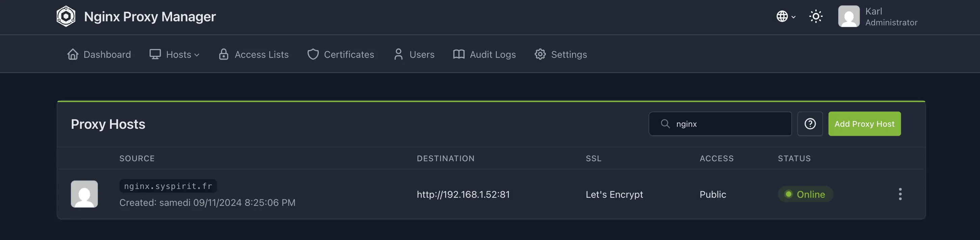This screenshot has width=980, height=240.
Task: Toggle the light/dark theme sun icon
Action: 816,16
